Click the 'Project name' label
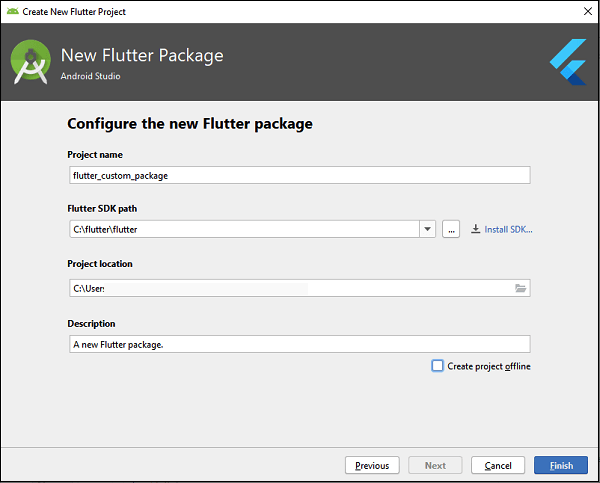The height and width of the screenshot is (483, 600). 95,155
